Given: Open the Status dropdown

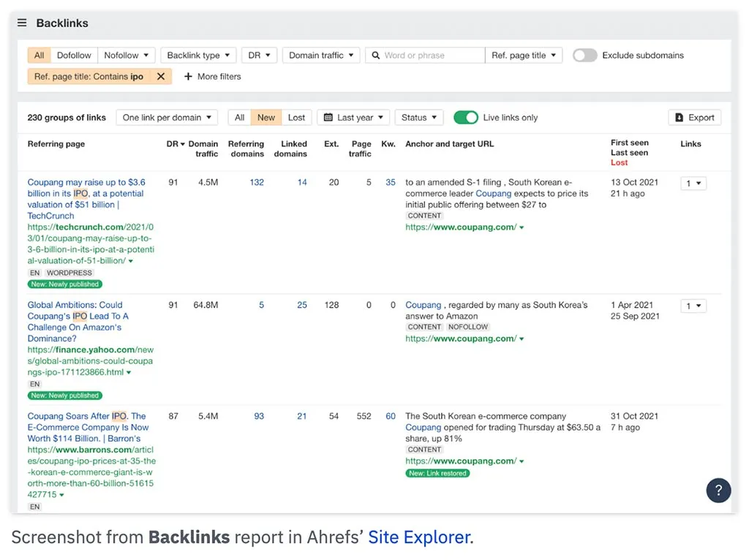Looking at the screenshot, I should coord(418,117).
